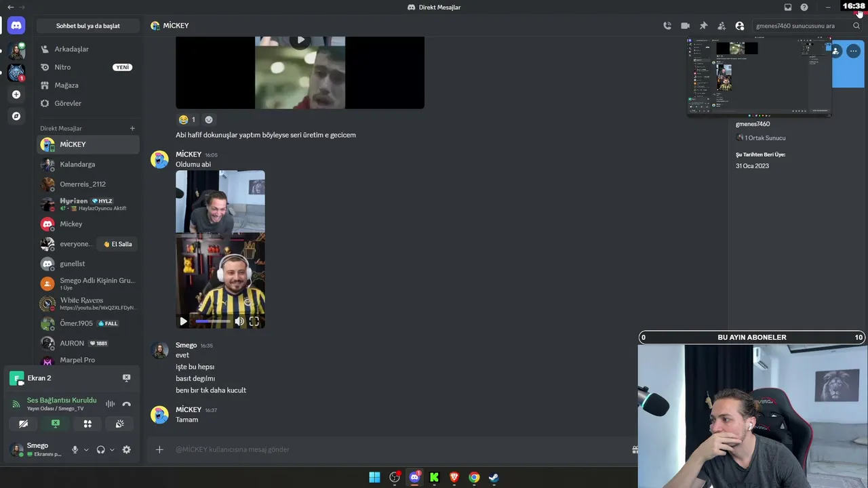Open the help question mark icon
The image size is (868, 488).
point(804,7)
